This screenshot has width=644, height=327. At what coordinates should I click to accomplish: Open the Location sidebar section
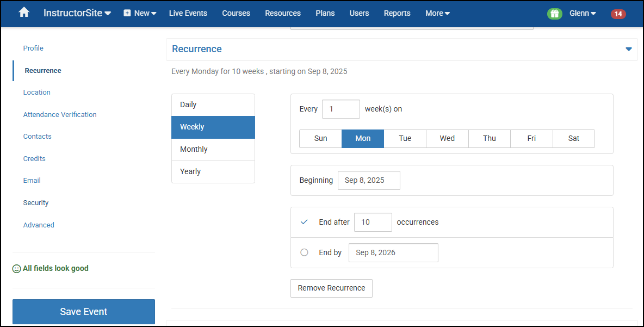[x=36, y=92]
